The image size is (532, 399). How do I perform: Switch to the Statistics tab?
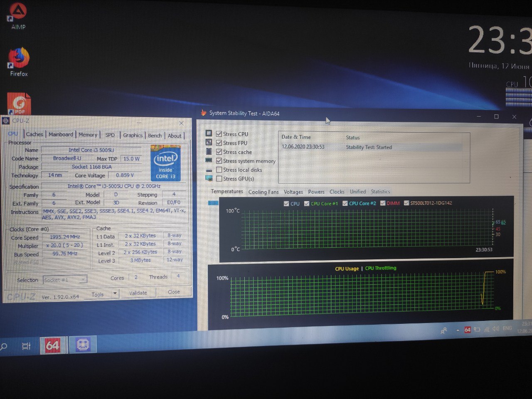tap(380, 192)
